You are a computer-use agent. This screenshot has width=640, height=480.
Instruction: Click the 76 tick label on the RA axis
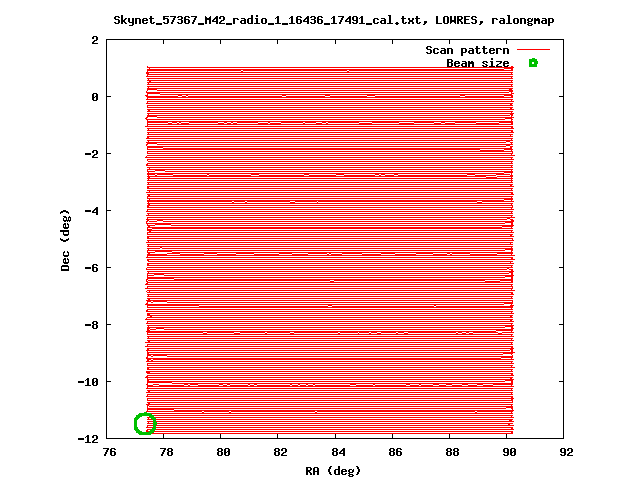coord(109,452)
